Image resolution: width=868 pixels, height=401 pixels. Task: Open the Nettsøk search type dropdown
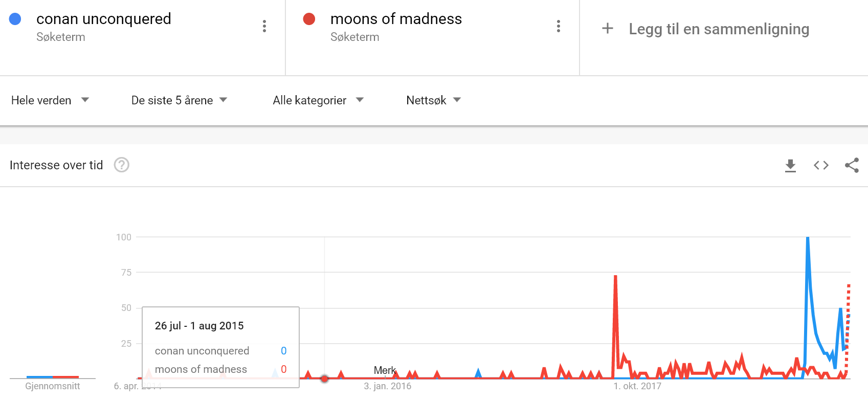click(x=433, y=100)
